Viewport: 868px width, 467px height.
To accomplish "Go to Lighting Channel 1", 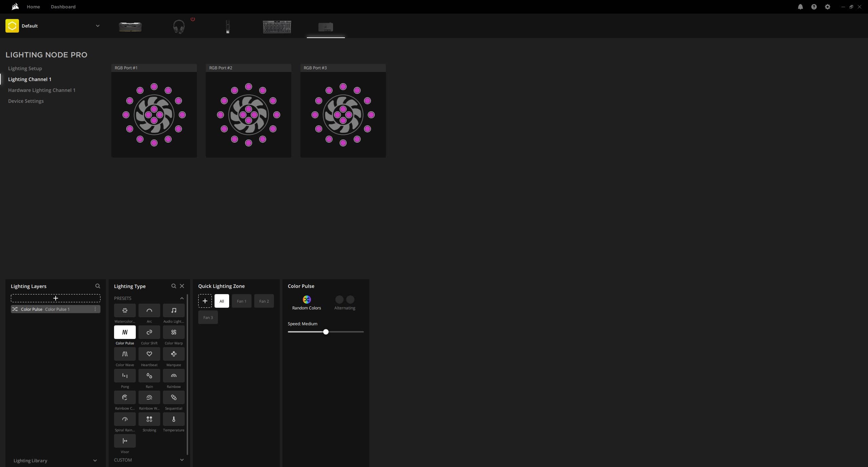I will tap(30, 79).
